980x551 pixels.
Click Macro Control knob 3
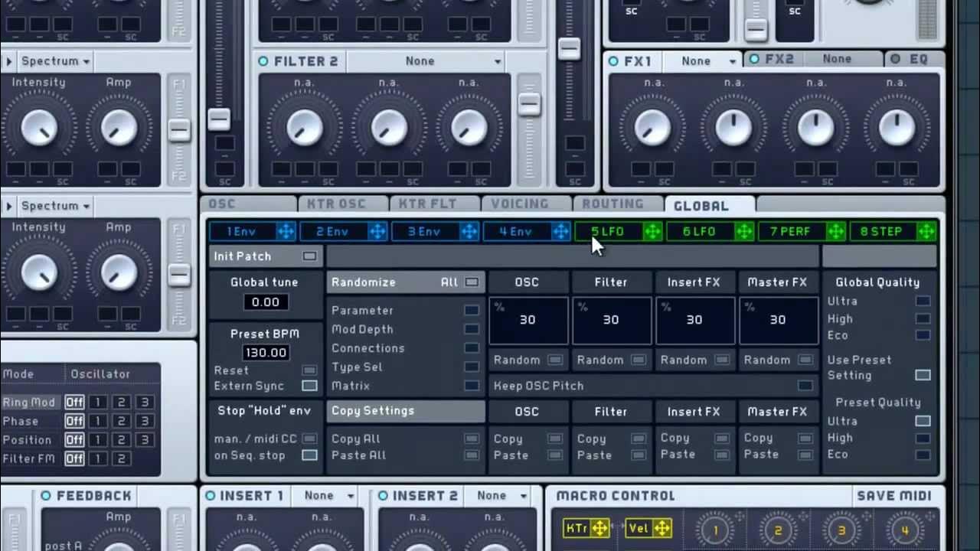coord(841,530)
